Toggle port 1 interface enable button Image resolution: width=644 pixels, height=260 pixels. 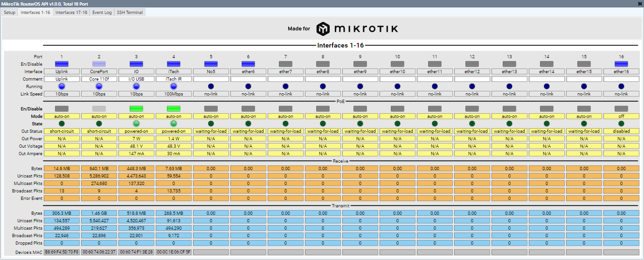[x=62, y=64]
